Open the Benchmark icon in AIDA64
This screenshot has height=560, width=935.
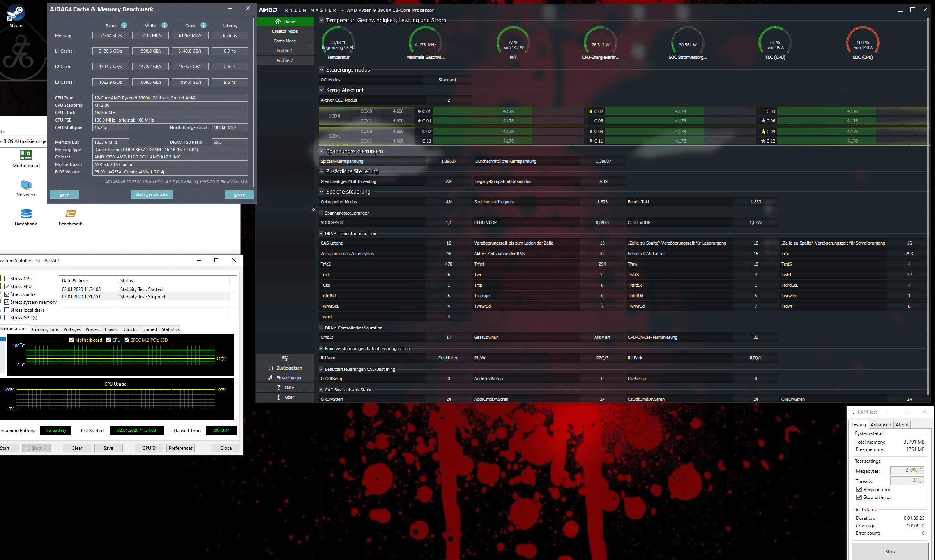[x=71, y=217]
